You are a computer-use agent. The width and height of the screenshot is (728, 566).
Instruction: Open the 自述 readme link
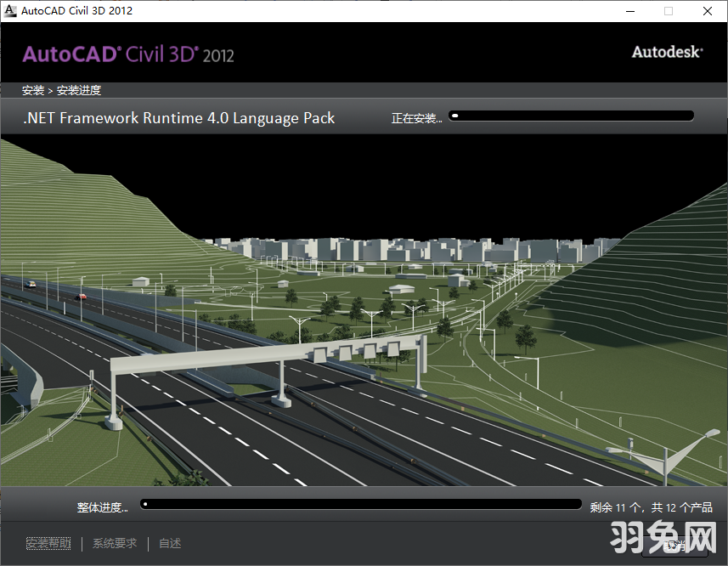click(170, 543)
